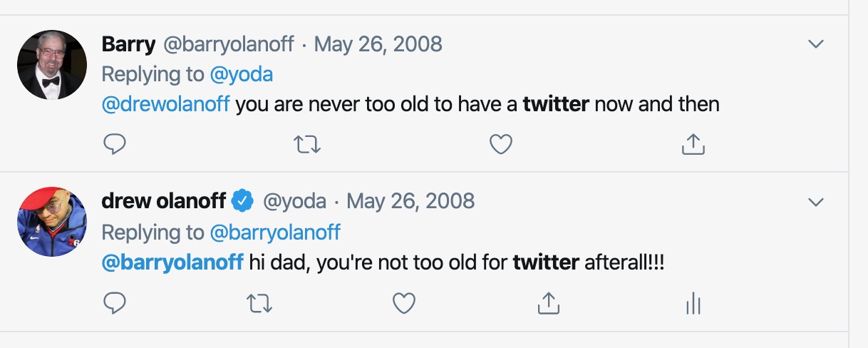Open @barryolanoff link in Replying to line
The image size is (868, 348).
pos(275,232)
